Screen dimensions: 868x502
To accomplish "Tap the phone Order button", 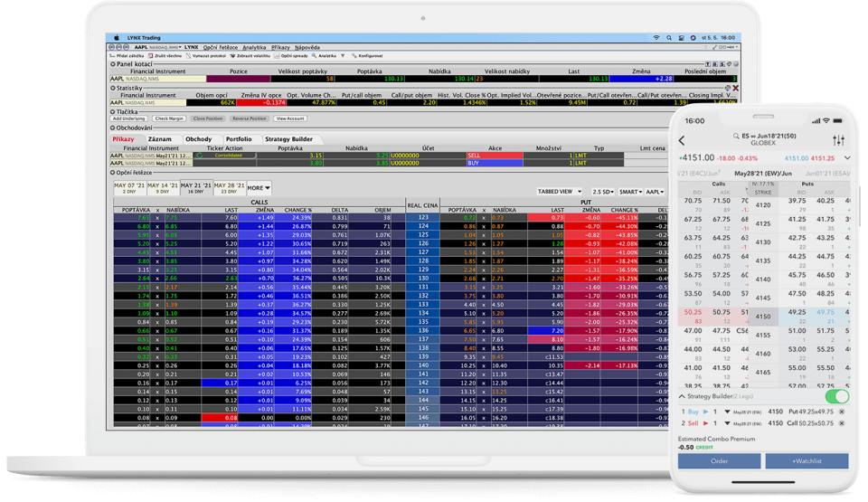I will (719, 461).
